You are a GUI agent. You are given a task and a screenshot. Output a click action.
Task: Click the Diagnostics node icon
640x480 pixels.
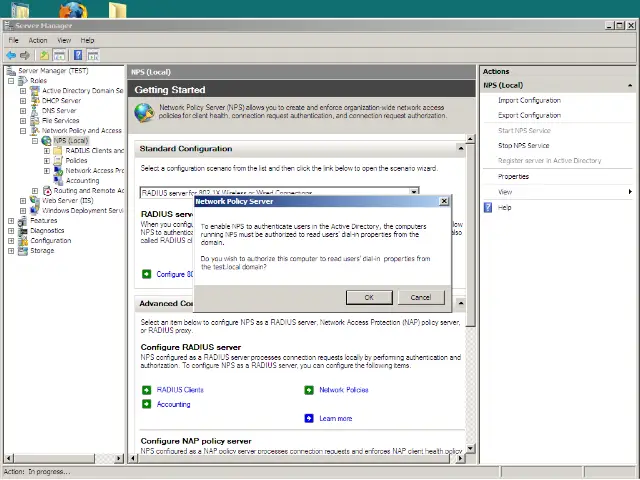23,231
